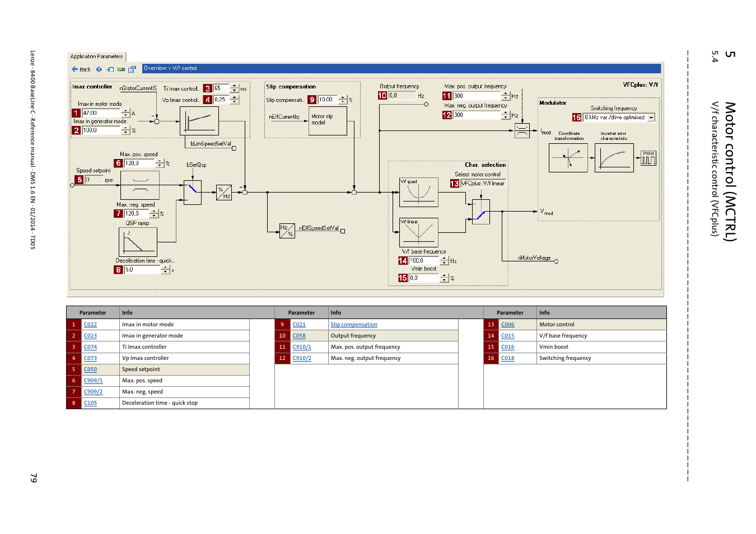Click spinner for Vmin boost
Screen dimensions: 756x534
point(445,278)
